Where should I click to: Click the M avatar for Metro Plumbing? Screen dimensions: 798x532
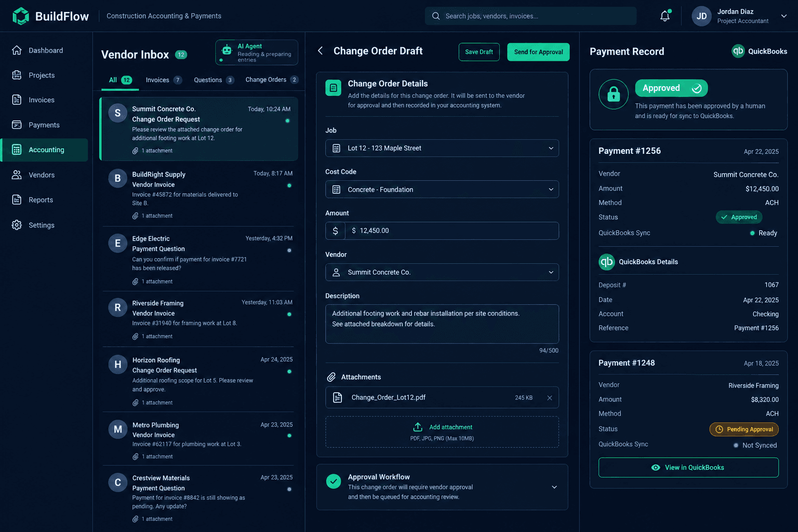pos(117,430)
